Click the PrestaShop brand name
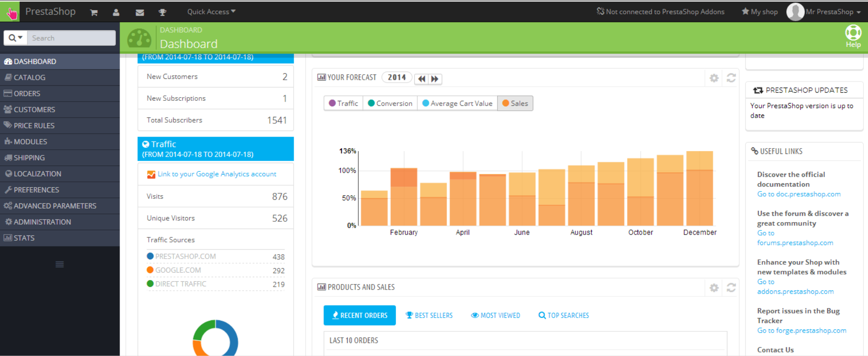The image size is (868, 356). 50,11
